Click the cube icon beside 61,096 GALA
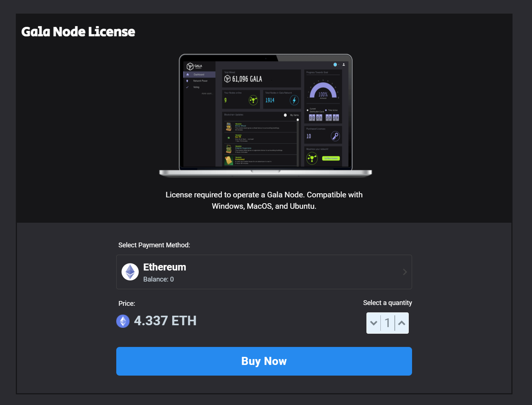 [x=227, y=79]
